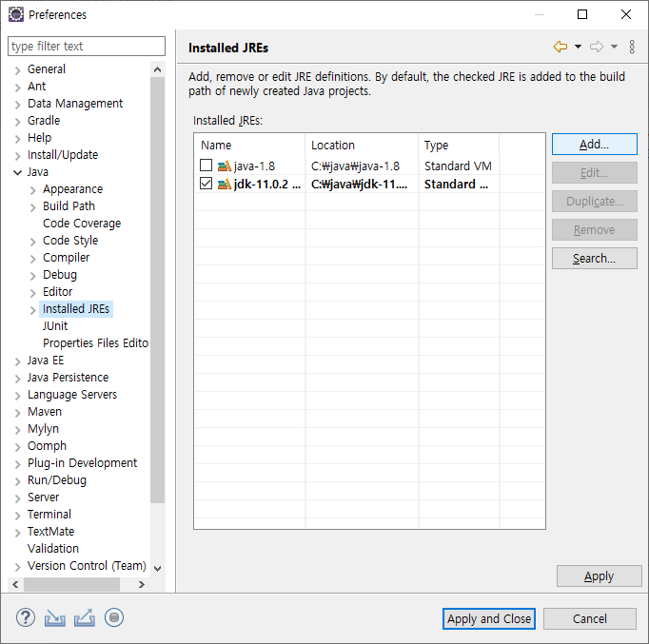Open the Back history dropdown arrow

point(578,47)
